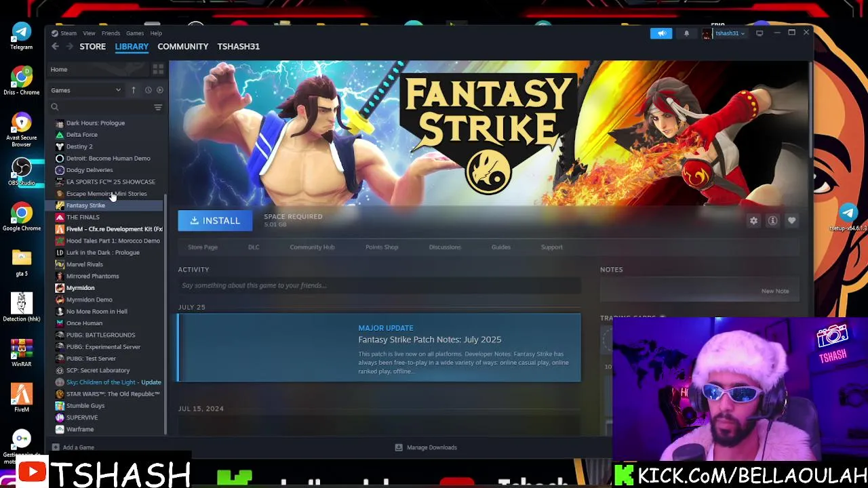Click the activity say-something input field
Viewport: 868px width, 488px height.
click(x=379, y=285)
